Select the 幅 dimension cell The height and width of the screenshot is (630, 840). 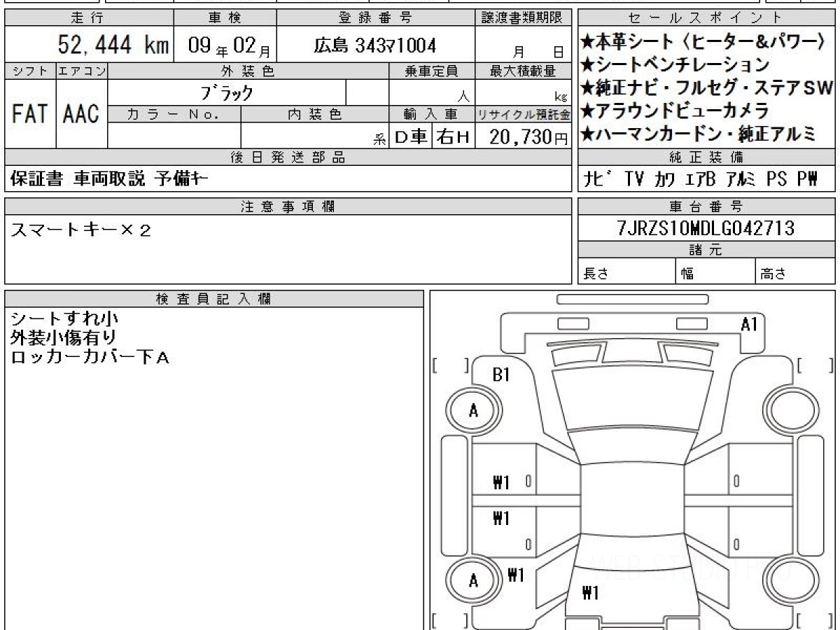716,272
